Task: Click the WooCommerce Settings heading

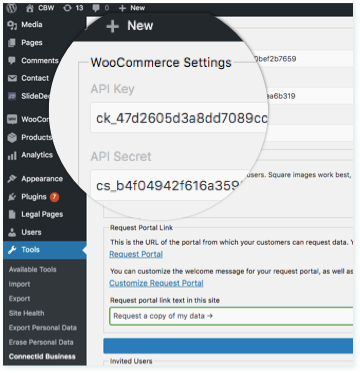Action: [x=161, y=62]
